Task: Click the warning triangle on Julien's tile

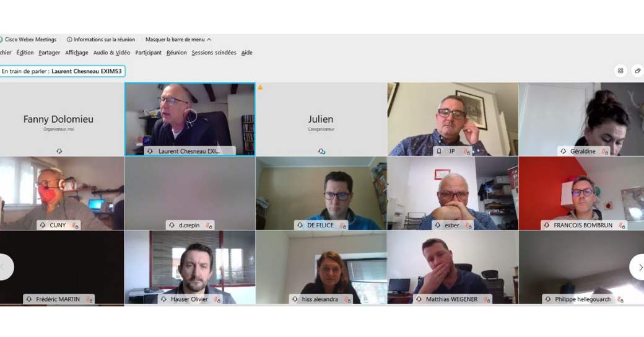Action: click(260, 87)
